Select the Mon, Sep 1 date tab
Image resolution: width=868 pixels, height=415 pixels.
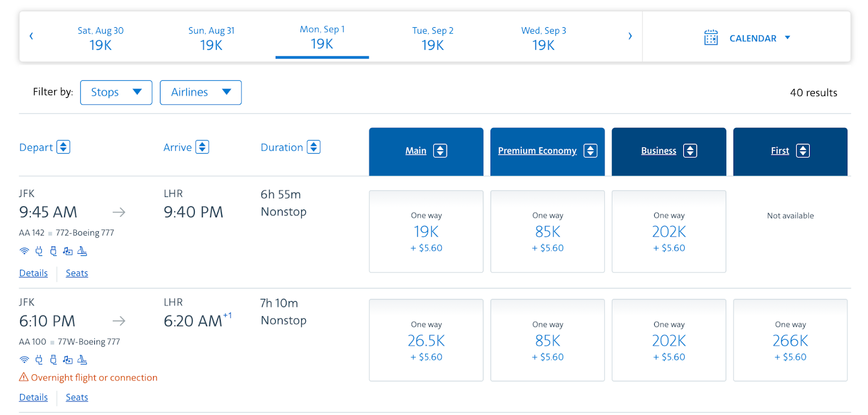[322, 38]
